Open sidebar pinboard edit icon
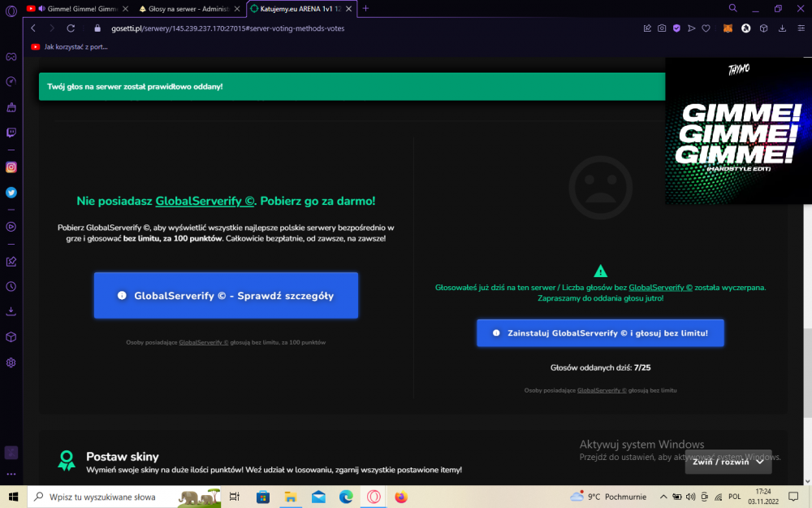 pos(11,261)
